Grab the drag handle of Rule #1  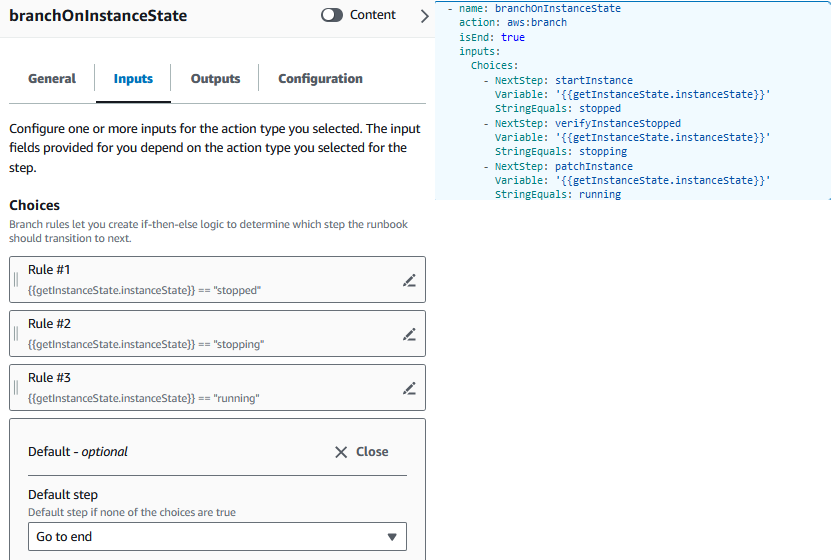click(16, 280)
